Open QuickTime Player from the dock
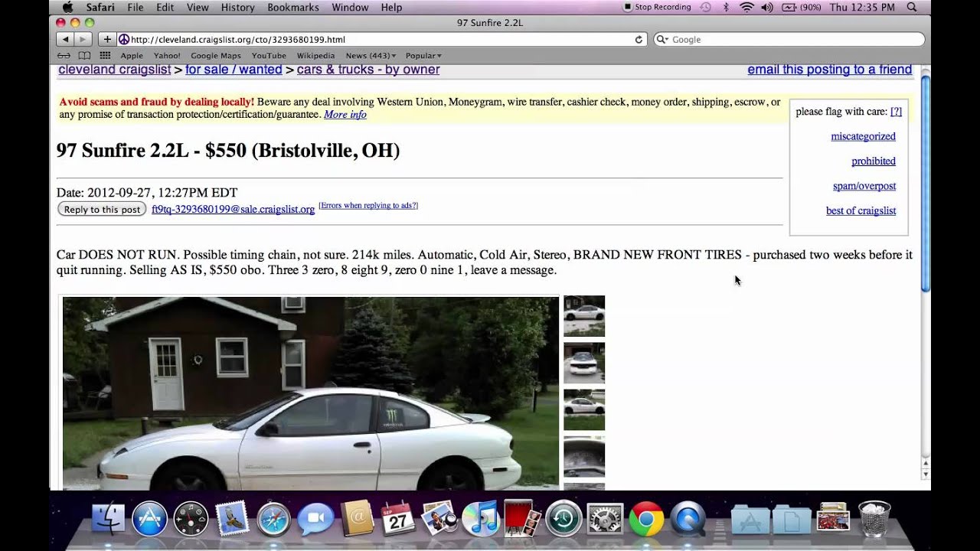The height and width of the screenshot is (551, 980). click(688, 519)
